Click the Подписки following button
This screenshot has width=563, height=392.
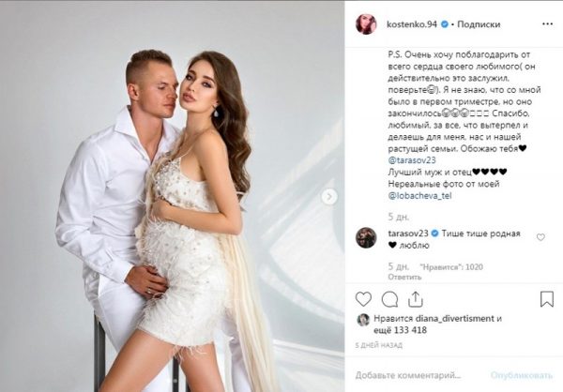tap(479, 24)
